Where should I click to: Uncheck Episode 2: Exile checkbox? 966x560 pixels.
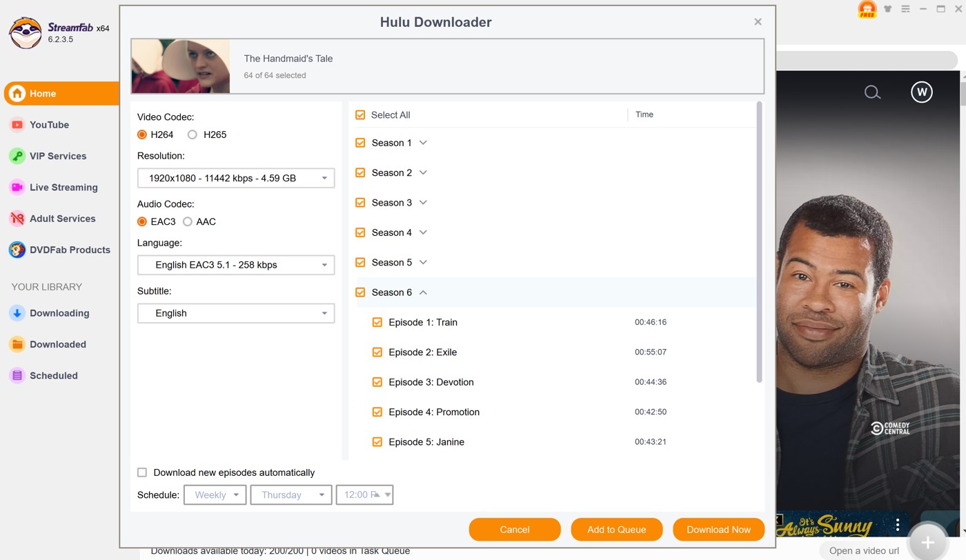point(377,352)
